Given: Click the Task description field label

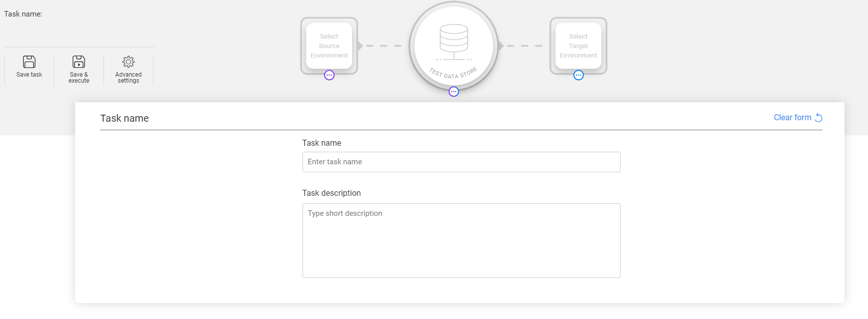Looking at the screenshot, I should click(x=331, y=193).
